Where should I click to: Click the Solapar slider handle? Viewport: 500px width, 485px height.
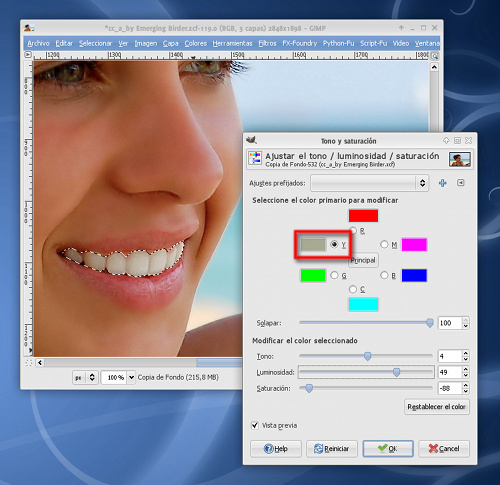[x=430, y=323]
